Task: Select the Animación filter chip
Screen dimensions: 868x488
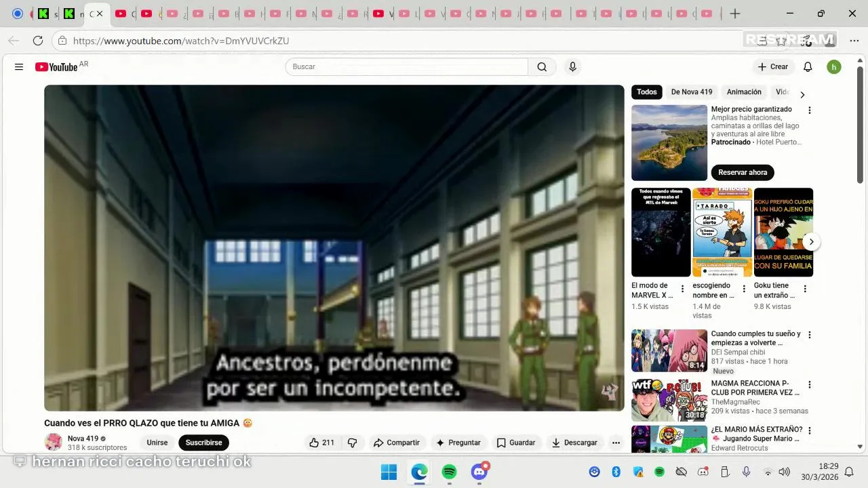Action: (744, 92)
